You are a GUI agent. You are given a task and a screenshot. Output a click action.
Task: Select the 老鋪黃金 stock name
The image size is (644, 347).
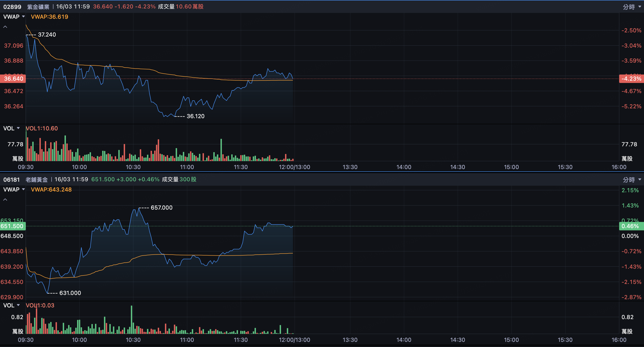37,180
